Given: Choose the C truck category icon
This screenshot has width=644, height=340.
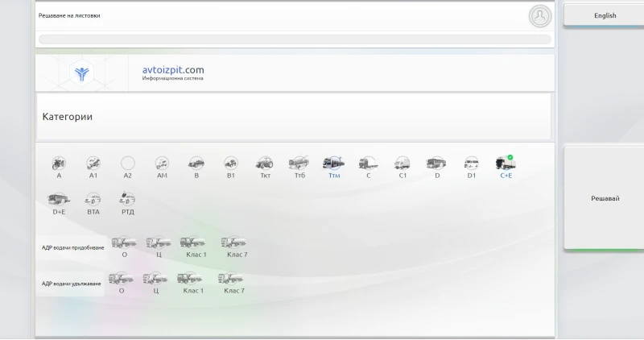Looking at the screenshot, I should coord(368,163).
